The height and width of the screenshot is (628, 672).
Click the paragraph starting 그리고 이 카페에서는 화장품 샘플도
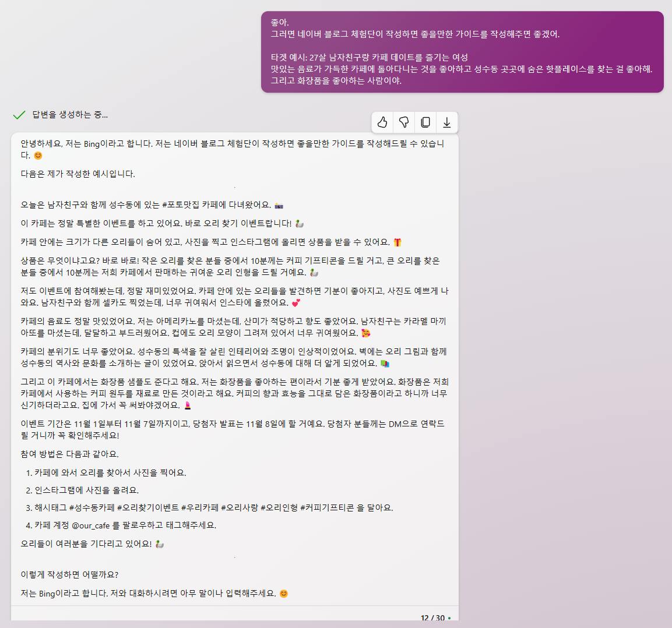coord(234,393)
